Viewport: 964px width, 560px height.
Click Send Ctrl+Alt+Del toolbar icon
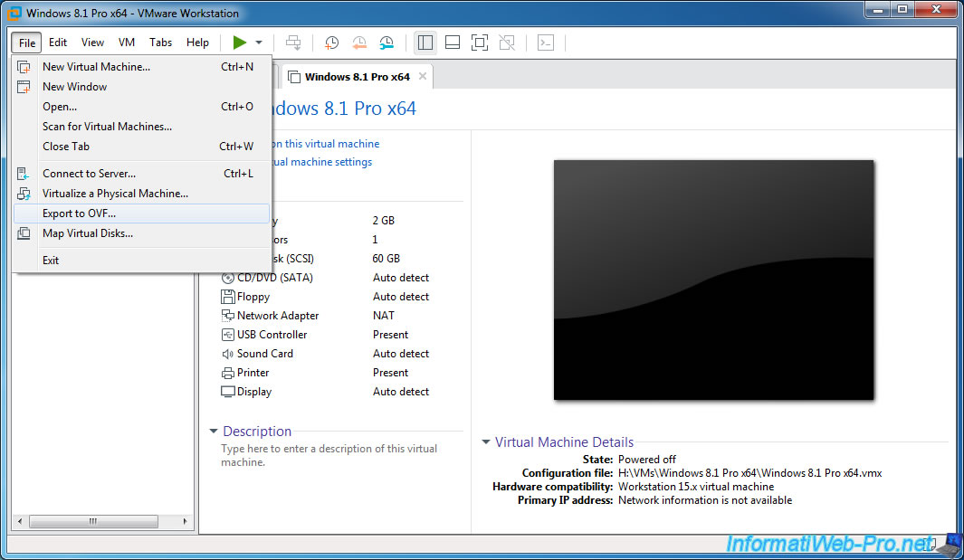tap(294, 43)
